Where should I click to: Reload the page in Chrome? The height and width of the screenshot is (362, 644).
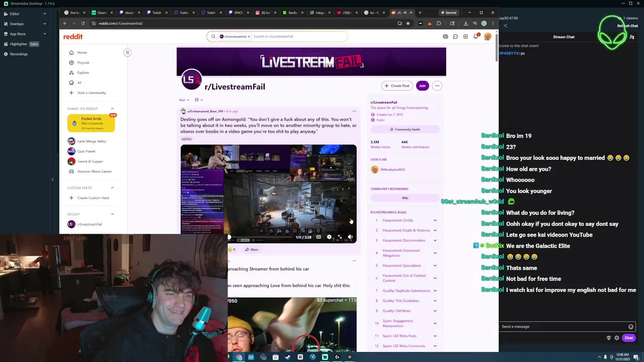coord(83,23)
